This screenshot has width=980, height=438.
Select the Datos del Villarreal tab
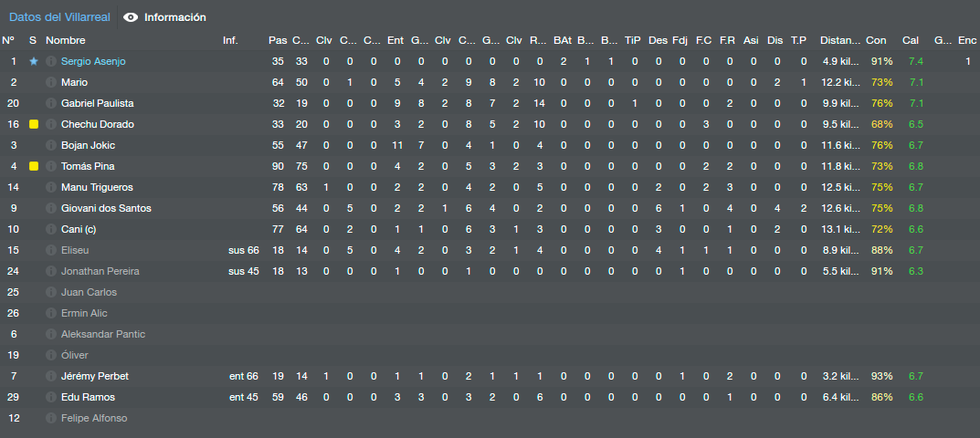(59, 17)
